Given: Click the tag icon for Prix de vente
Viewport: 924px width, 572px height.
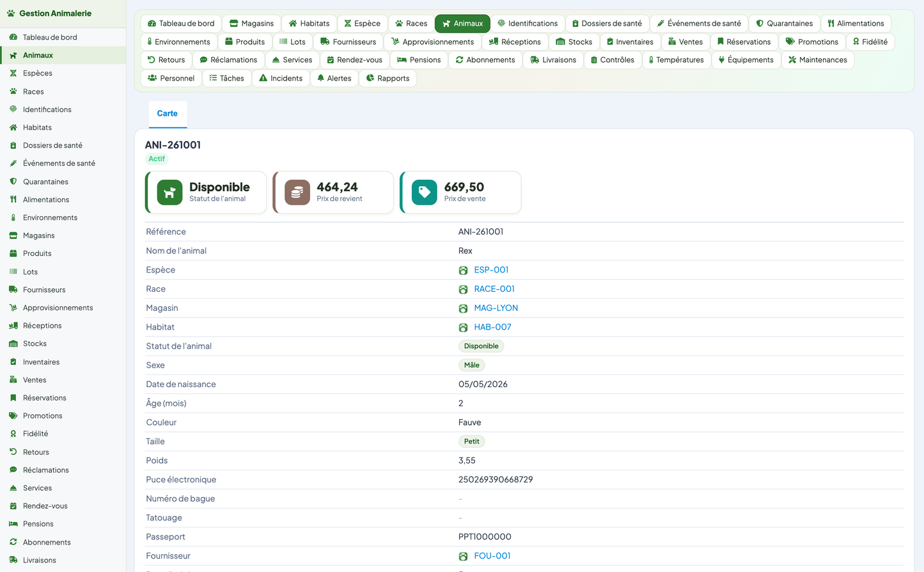Looking at the screenshot, I should click(425, 192).
